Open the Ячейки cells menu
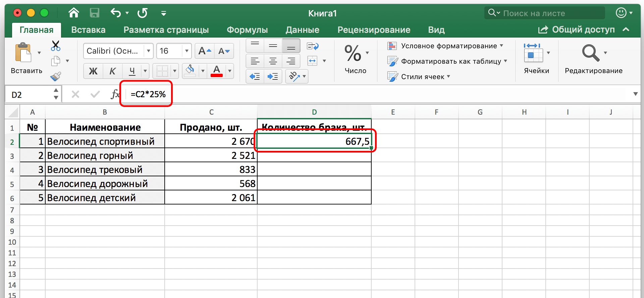644x298 pixels. point(536,58)
